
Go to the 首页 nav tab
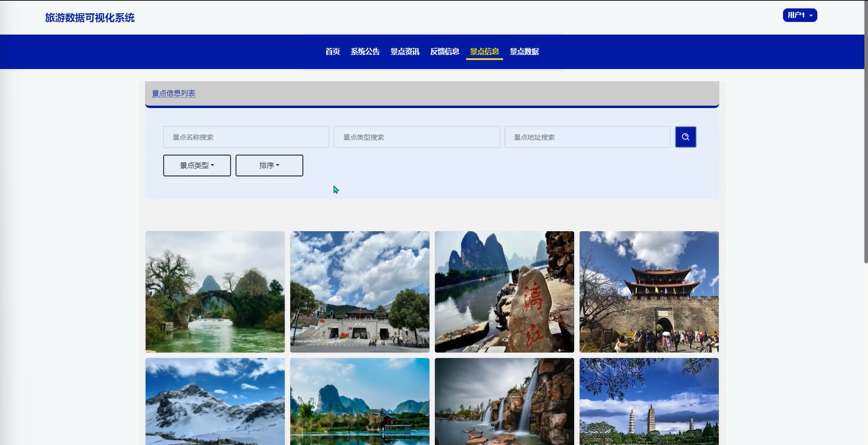pos(332,52)
